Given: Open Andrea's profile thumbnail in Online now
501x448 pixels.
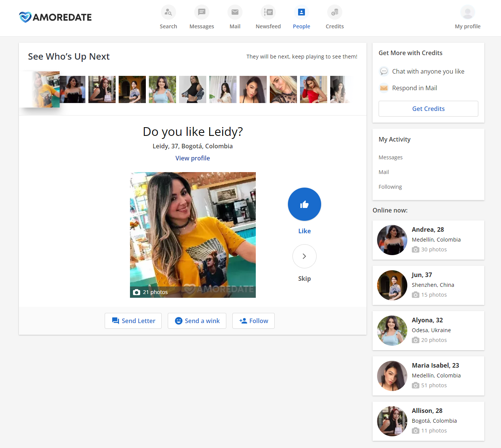Looking at the screenshot, I should coord(392,240).
